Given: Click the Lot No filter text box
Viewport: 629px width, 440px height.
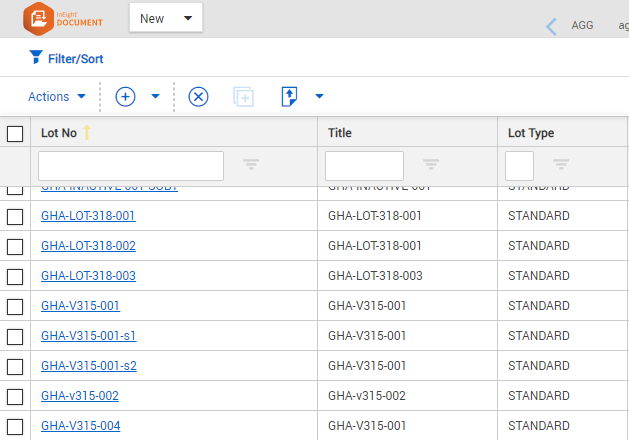Looking at the screenshot, I should 130,166.
